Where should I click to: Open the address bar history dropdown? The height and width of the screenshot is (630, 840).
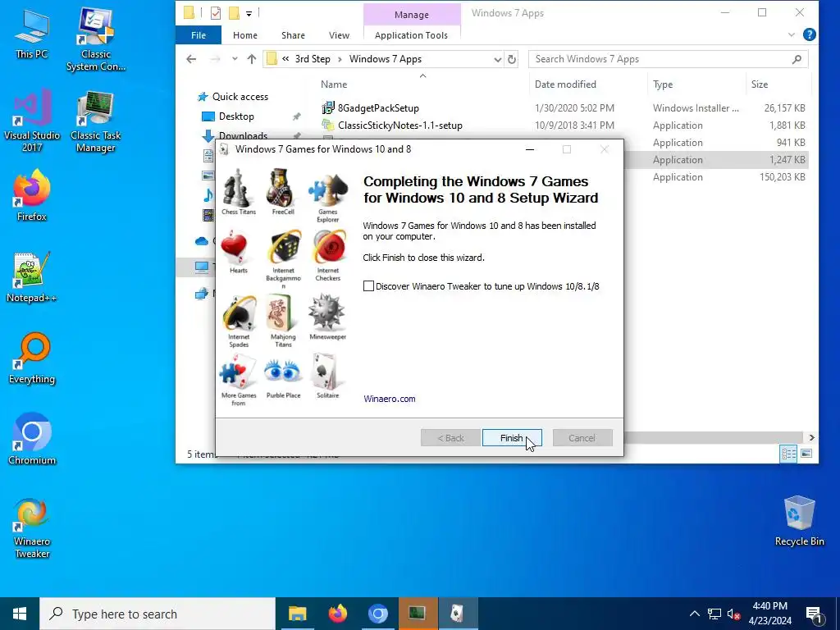tap(498, 59)
